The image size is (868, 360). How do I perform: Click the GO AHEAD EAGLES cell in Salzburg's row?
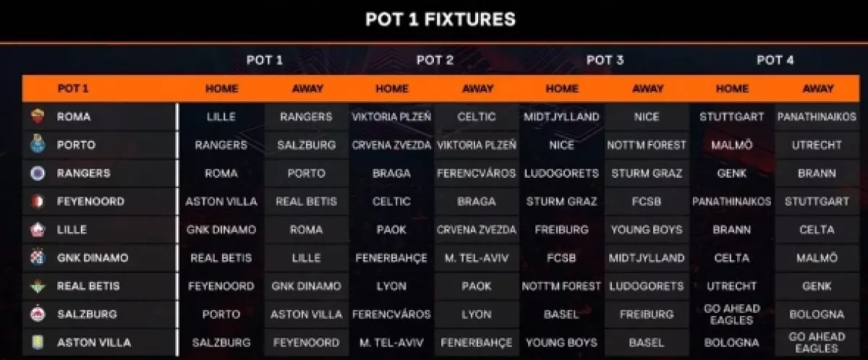(732, 314)
